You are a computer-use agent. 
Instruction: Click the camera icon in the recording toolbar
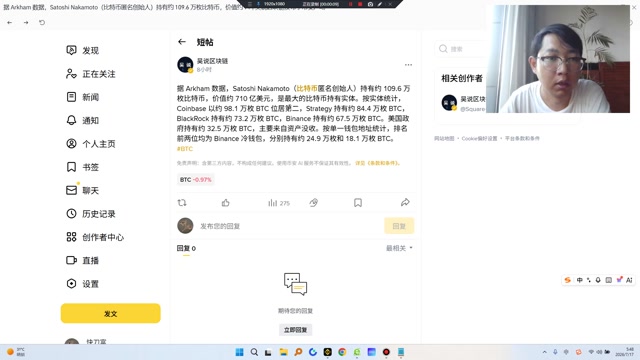point(370,4)
